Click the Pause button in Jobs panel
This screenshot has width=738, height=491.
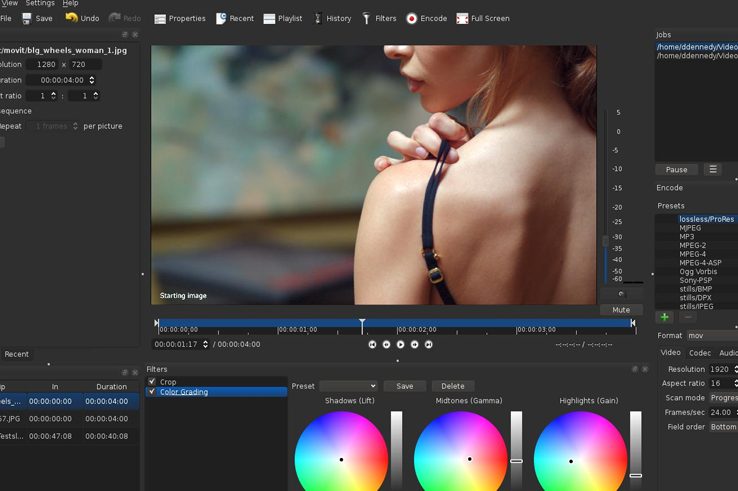(676, 169)
